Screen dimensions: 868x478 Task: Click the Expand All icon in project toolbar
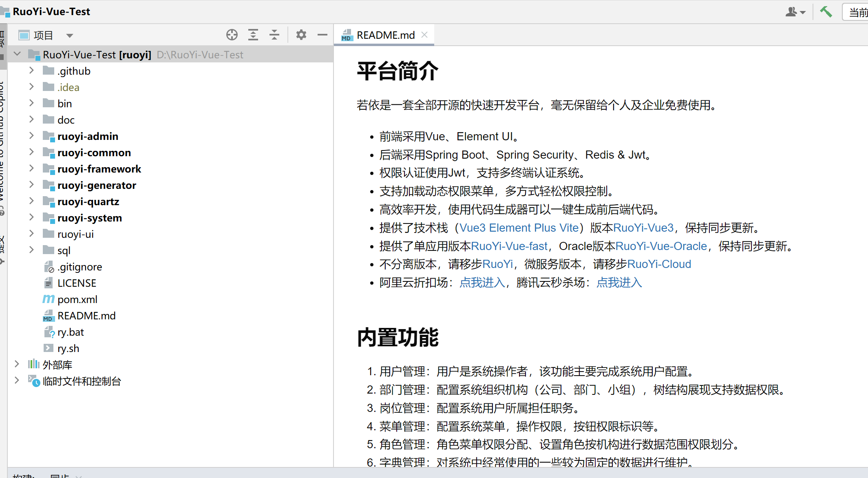[x=253, y=35]
